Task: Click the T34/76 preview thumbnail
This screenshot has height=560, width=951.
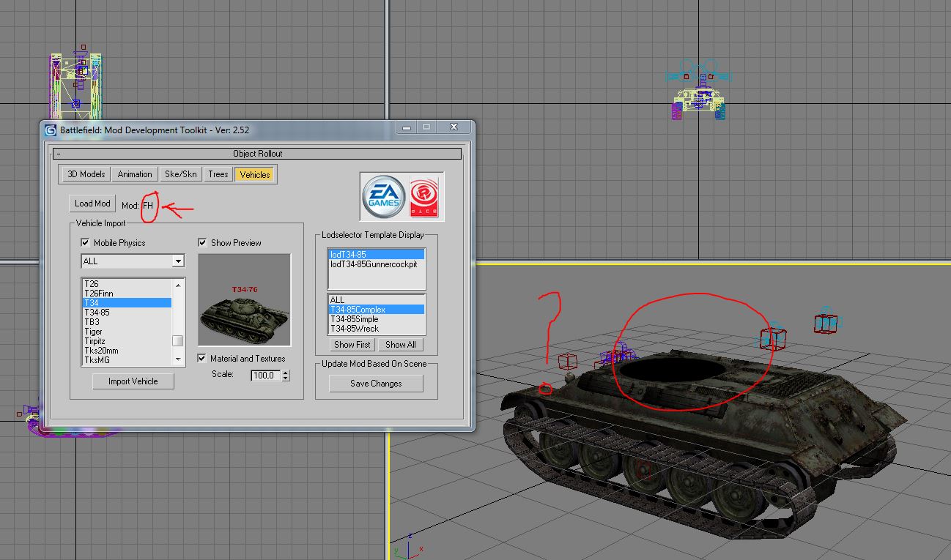Action: [x=245, y=299]
